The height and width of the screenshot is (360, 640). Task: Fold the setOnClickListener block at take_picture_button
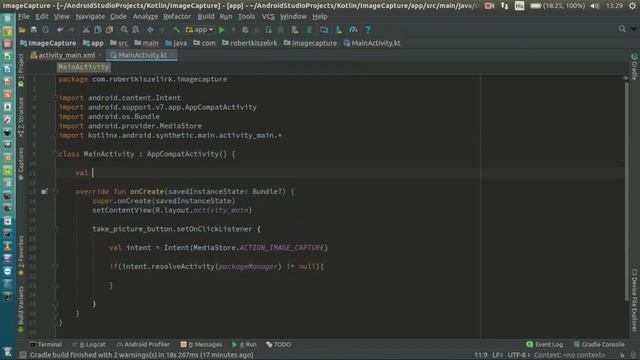coord(55,229)
